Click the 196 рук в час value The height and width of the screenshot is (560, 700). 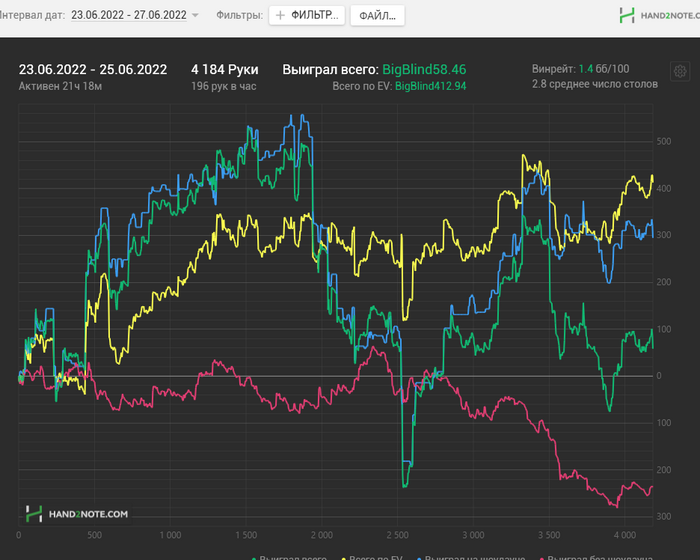click(224, 86)
